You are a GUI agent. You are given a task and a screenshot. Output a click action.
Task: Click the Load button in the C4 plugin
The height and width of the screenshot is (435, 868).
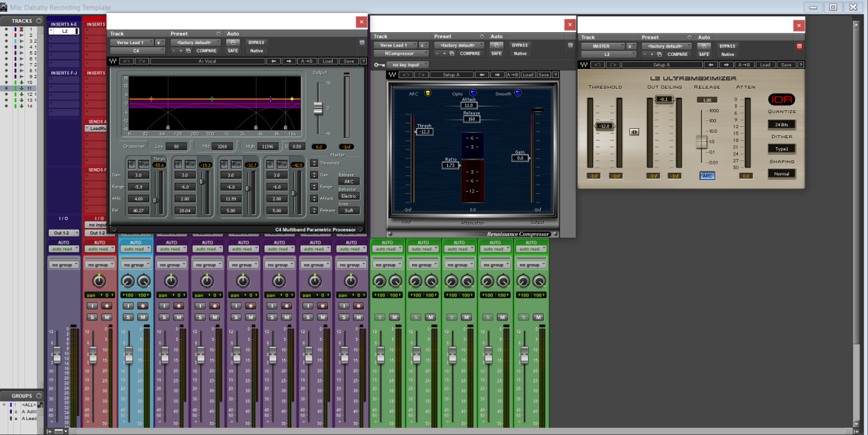pyautogui.click(x=327, y=61)
